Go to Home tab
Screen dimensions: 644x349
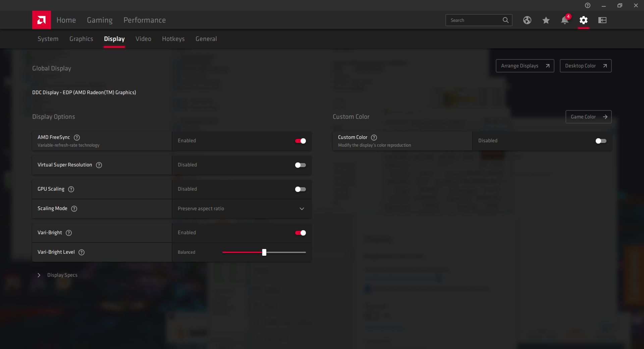click(66, 20)
